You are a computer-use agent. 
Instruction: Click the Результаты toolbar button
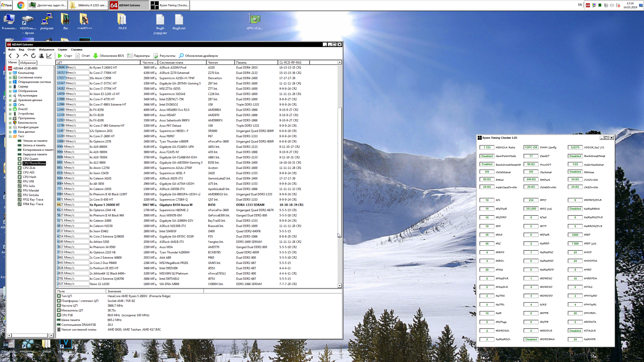[164, 56]
